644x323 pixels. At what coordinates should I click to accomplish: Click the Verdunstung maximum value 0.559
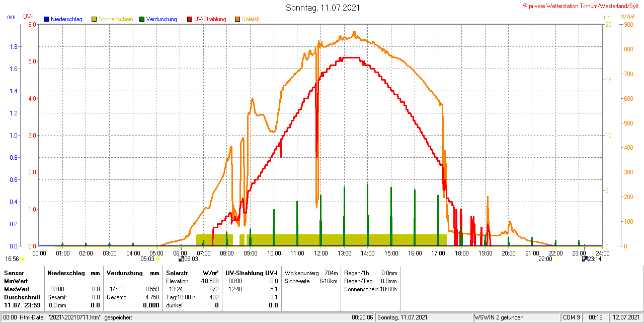point(152,289)
